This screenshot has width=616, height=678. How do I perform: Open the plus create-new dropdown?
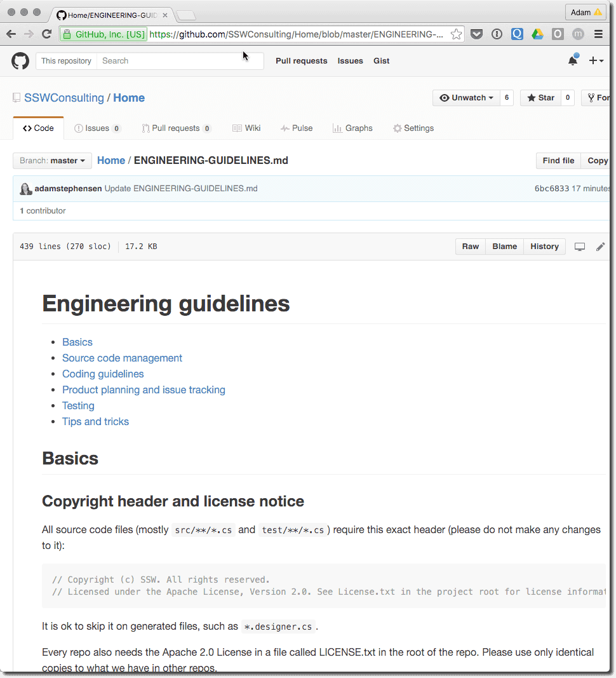point(595,61)
